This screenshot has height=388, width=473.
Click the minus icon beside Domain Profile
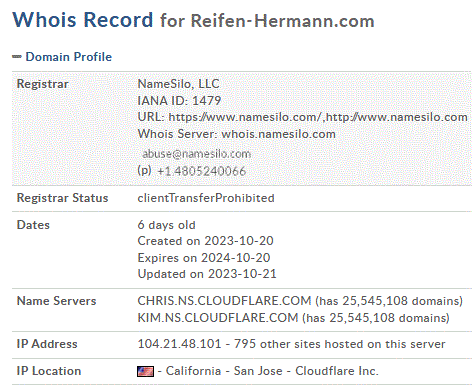pos(17,57)
